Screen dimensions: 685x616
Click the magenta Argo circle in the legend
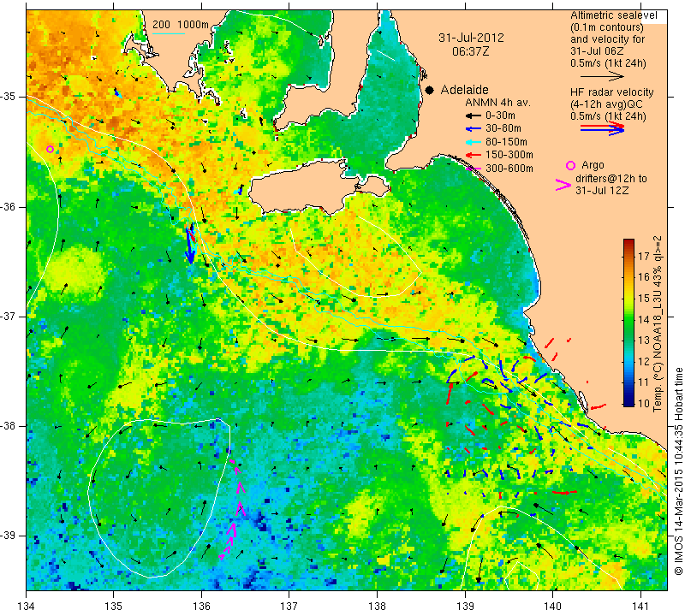(x=570, y=165)
